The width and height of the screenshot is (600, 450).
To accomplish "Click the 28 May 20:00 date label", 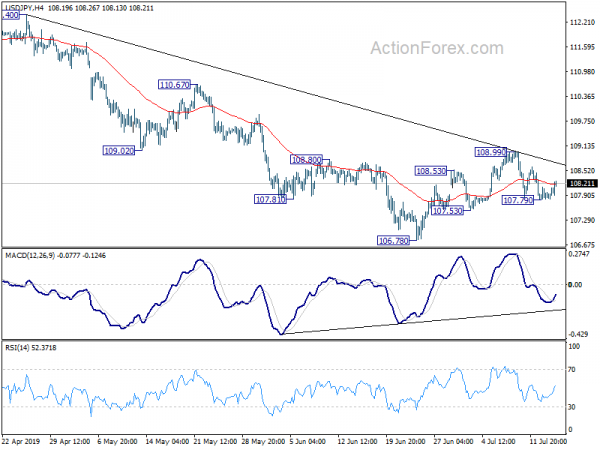I will tap(263, 441).
